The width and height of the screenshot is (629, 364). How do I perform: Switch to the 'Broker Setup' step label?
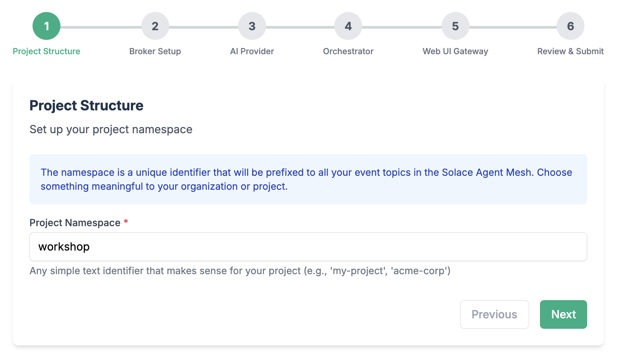pos(155,51)
